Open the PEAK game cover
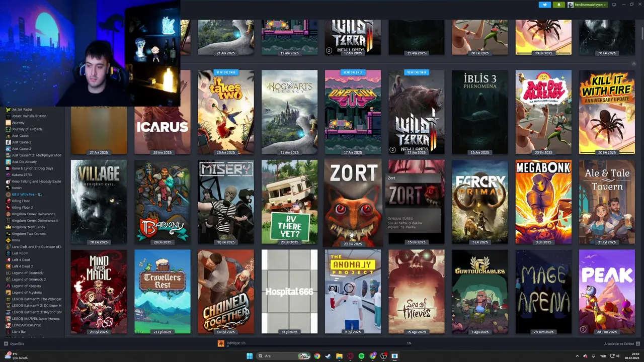 (x=607, y=292)
